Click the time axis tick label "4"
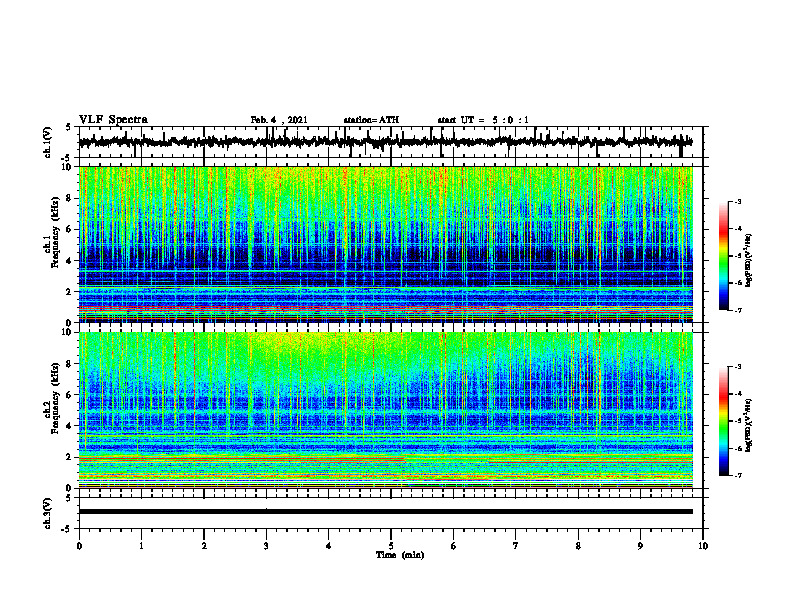Screen dimensions: 792x612 click(x=329, y=546)
